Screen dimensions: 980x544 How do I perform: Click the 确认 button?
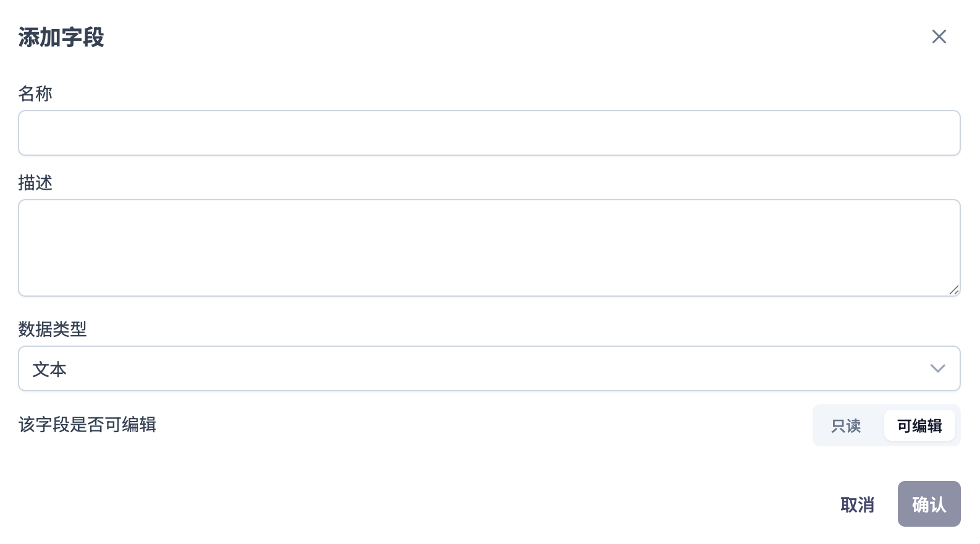click(x=929, y=504)
